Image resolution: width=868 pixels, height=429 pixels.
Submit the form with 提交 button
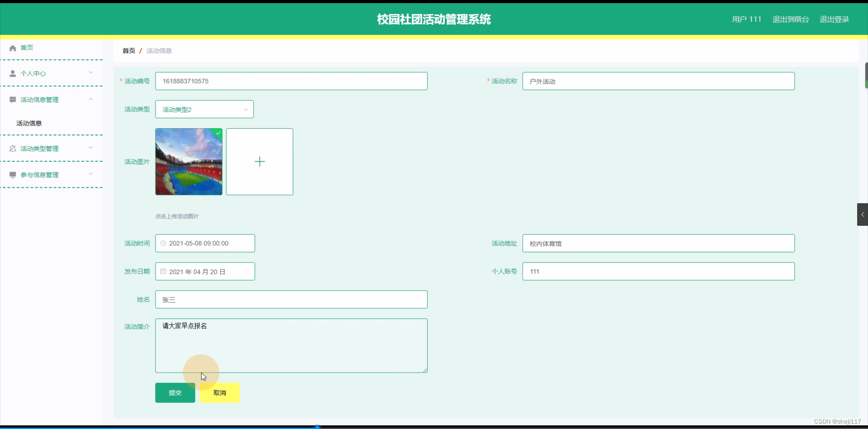pyautogui.click(x=175, y=392)
